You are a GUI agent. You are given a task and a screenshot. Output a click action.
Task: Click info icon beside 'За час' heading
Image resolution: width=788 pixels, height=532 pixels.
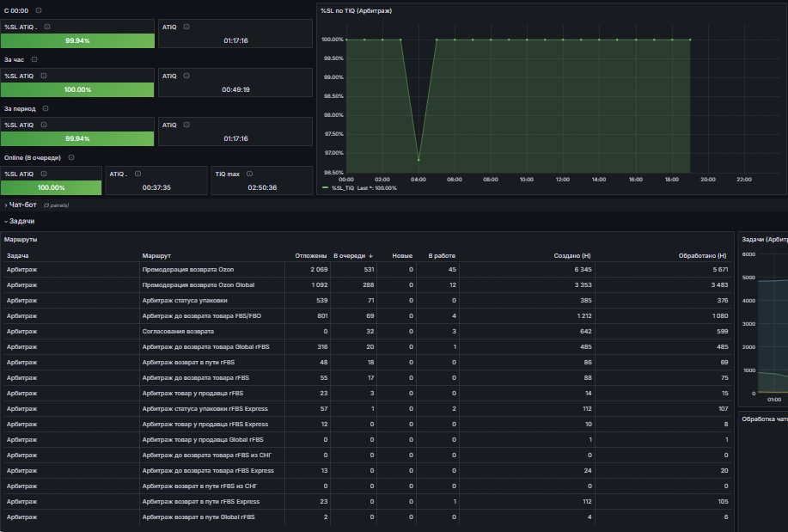pos(34,59)
